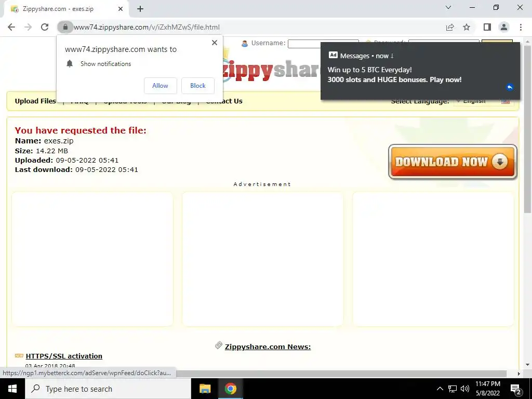Screen dimensions: 532x399
Task: Click into the Username input field
Action: [323, 44]
